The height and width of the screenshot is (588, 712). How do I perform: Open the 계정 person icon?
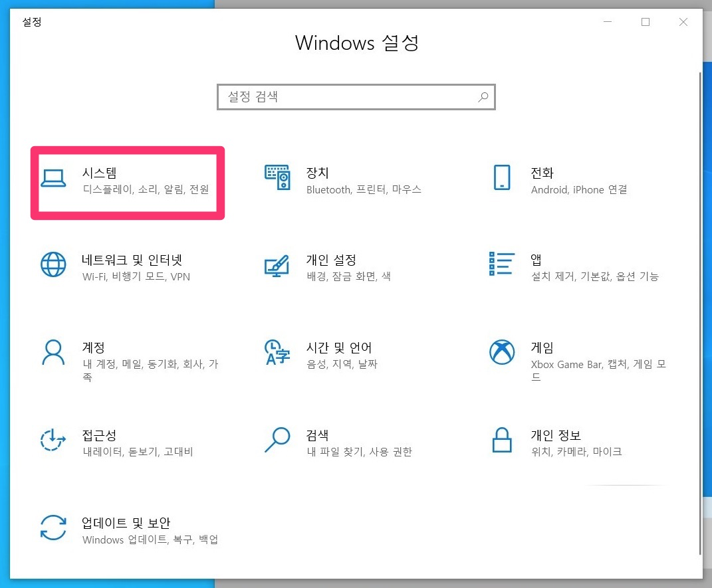pyautogui.click(x=53, y=352)
